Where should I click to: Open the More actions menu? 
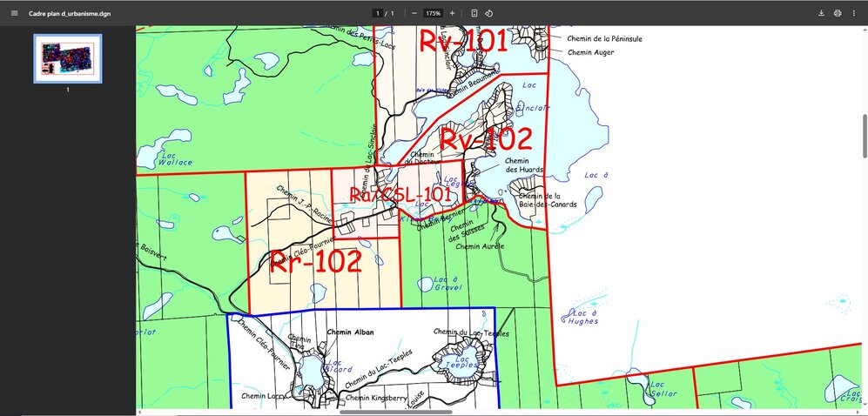click(854, 13)
